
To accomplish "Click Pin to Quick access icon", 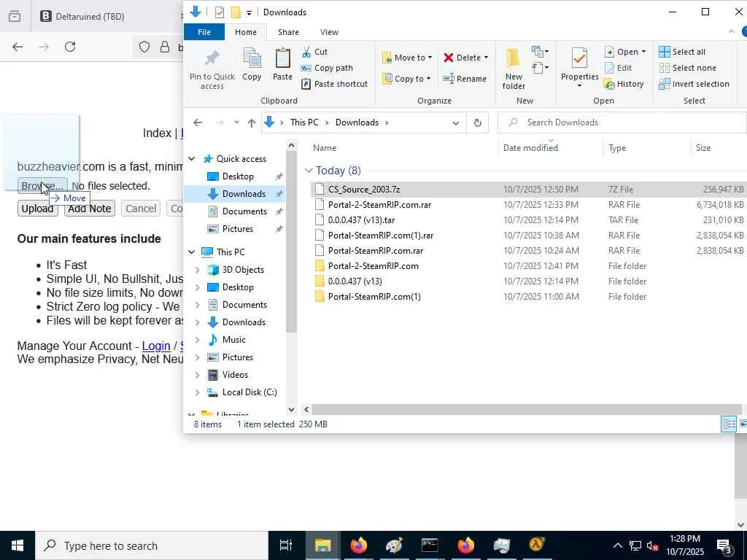I will pos(212,59).
